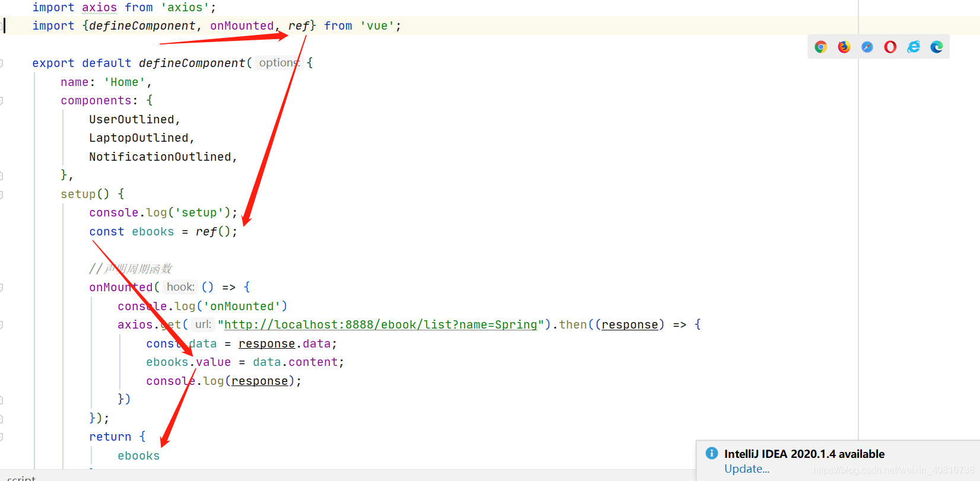
Task: Click 'LaptopOutlined' component entry
Action: click(x=139, y=138)
